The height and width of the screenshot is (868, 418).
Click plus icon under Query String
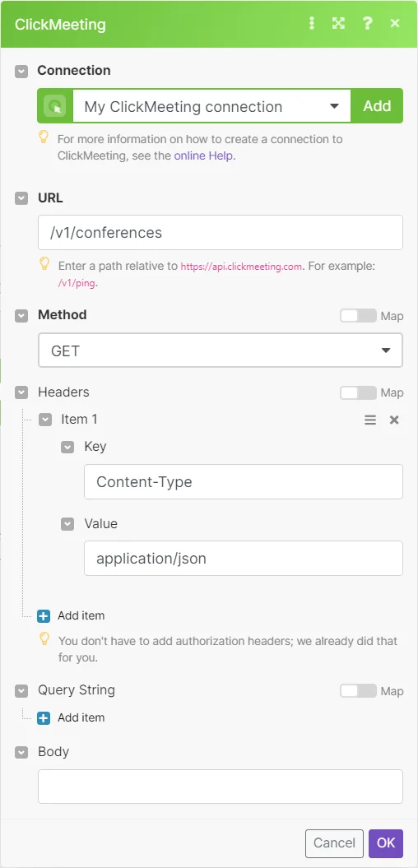click(44, 718)
